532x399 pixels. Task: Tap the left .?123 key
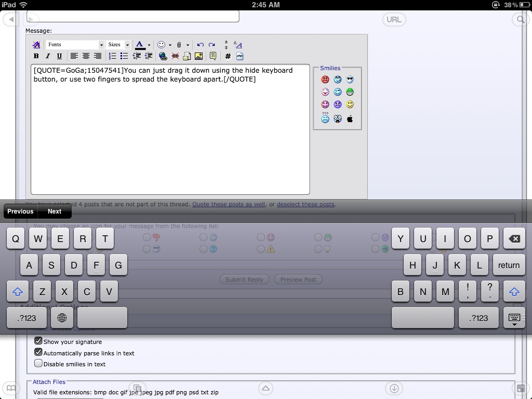(x=26, y=318)
